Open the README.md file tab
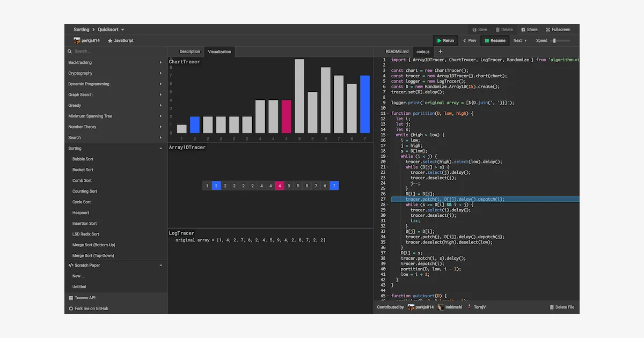Screen dimensions: 644x338 (x=397, y=52)
